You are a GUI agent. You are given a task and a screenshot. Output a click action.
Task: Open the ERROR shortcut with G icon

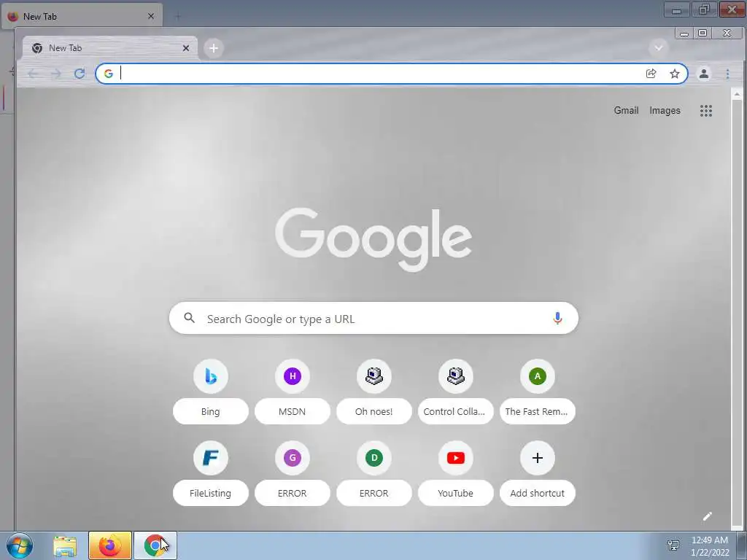click(293, 458)
